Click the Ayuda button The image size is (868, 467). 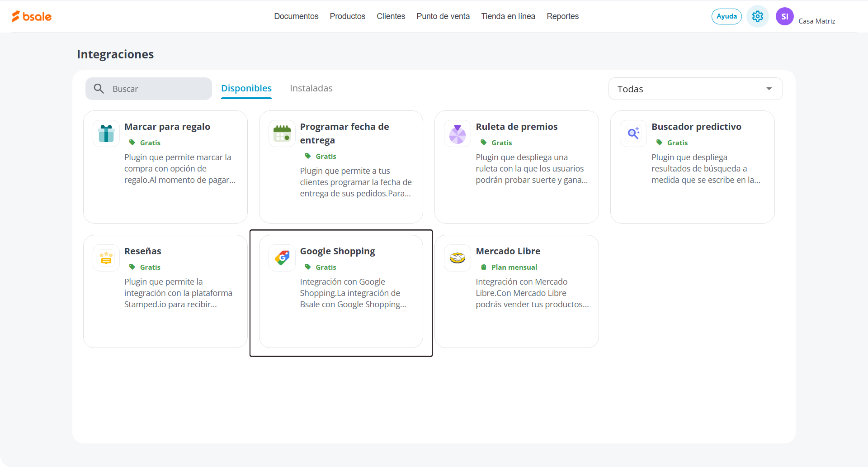pos(726,16)
